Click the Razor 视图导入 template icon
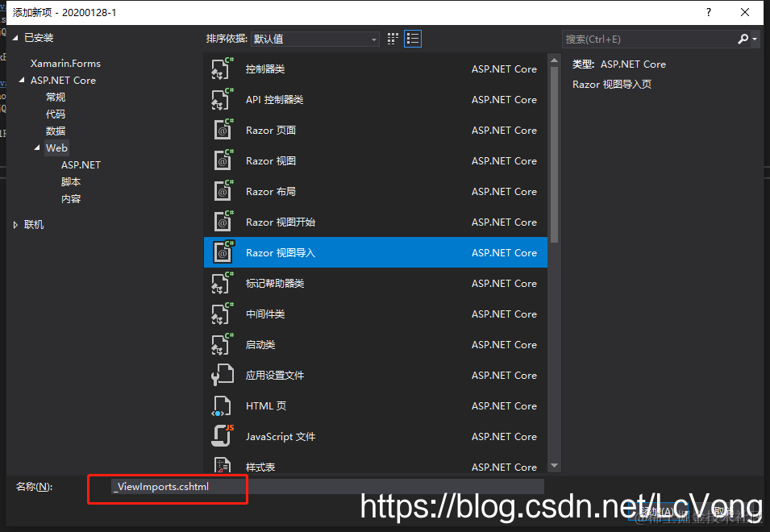The width and height of the screenshot is (770, 532). coord(223,252)
